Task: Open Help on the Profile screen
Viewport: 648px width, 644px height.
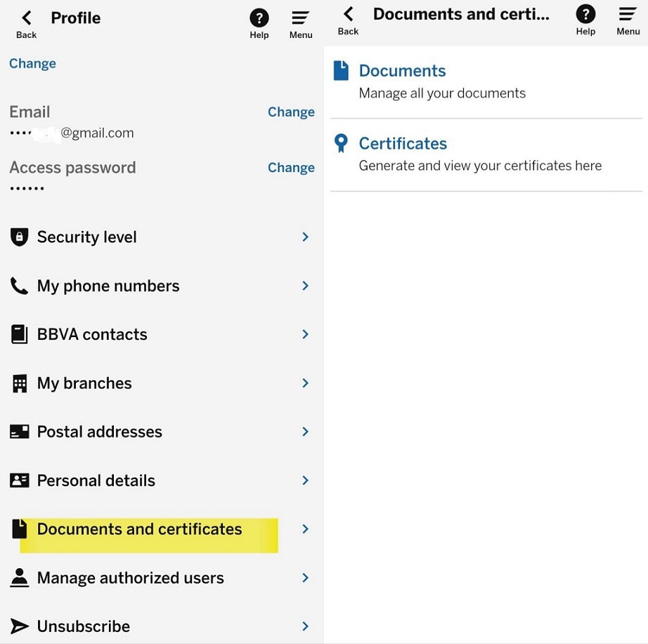Action: pyautogui.click(x=259, y=25)
